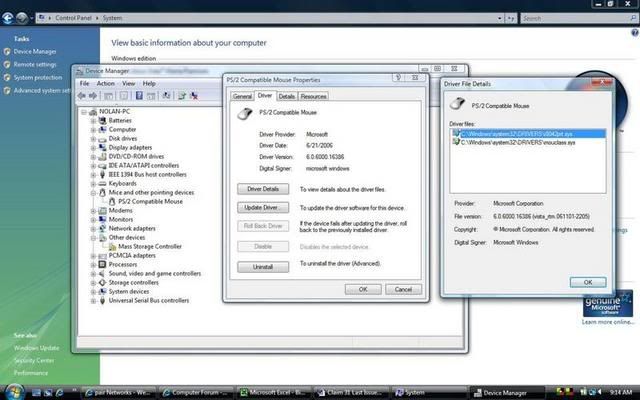Open the Windows Start orb

(14, 392)
